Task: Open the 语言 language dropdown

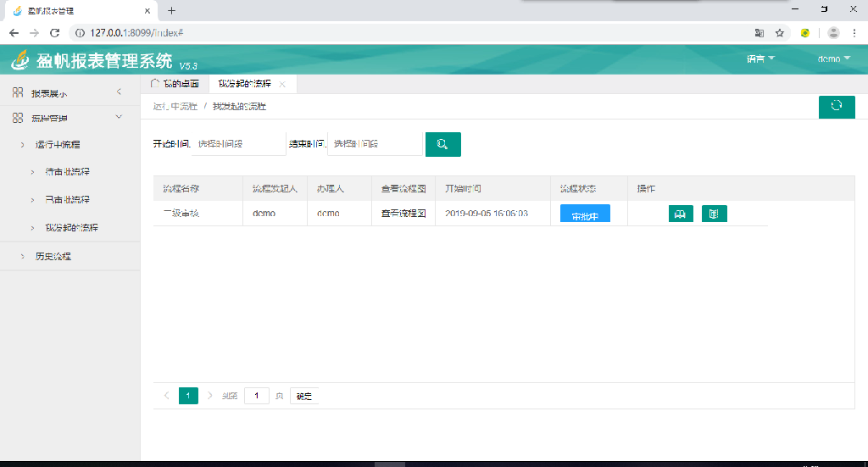Action: 760,59
